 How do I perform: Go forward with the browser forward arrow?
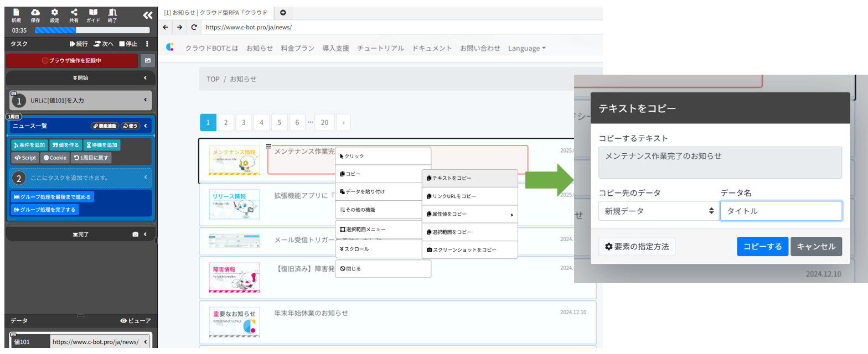point(179,27)
